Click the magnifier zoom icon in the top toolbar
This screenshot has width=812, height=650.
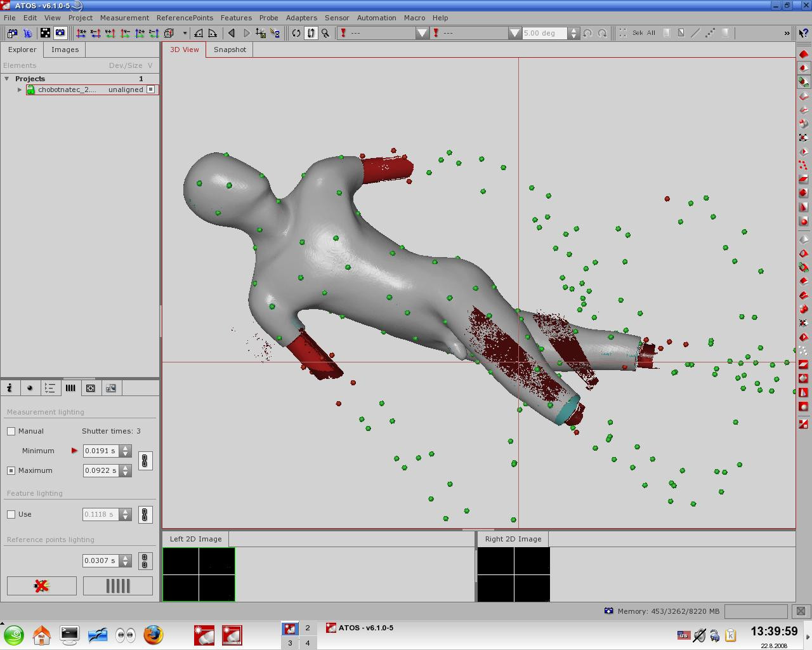(x=324, y=33)
